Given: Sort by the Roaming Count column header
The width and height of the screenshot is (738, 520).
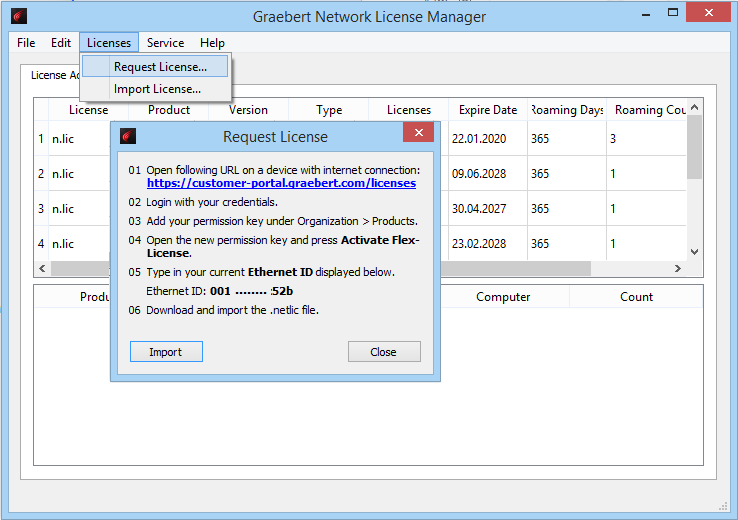Looking at the screenshot, I should click(x=647, y=110).
